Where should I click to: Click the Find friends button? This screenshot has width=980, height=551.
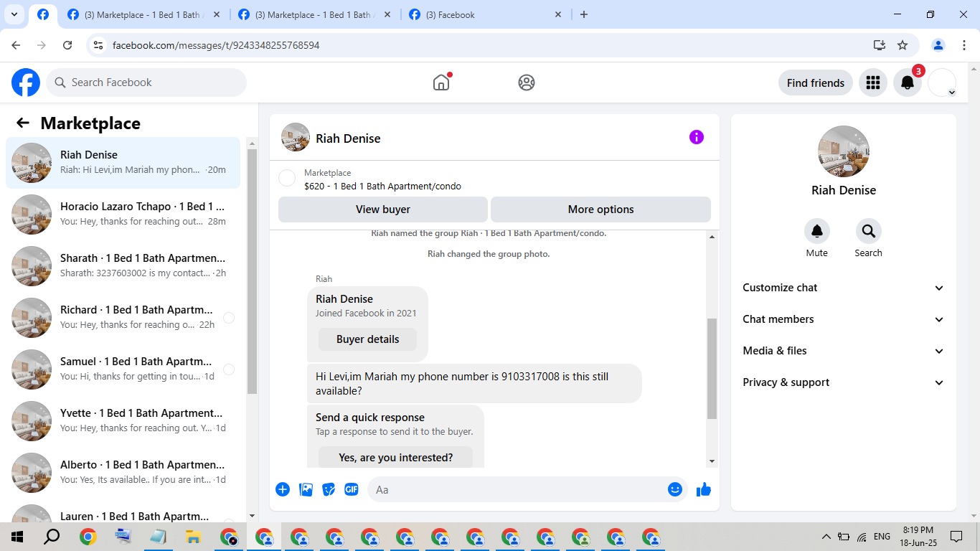(816, 83)
